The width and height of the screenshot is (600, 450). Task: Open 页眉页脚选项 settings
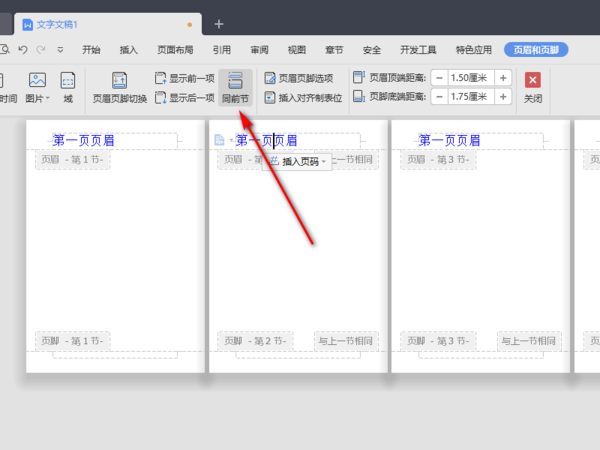coord(299,78)
